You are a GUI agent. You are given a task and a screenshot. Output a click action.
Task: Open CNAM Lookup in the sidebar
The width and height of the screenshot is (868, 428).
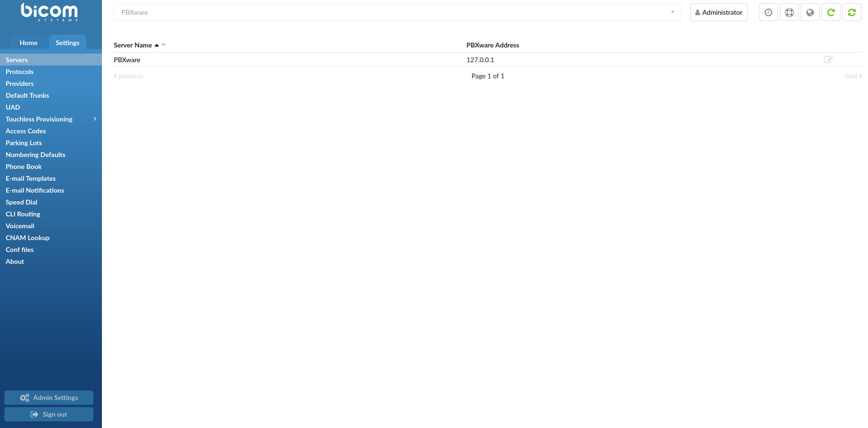point(51,238)
